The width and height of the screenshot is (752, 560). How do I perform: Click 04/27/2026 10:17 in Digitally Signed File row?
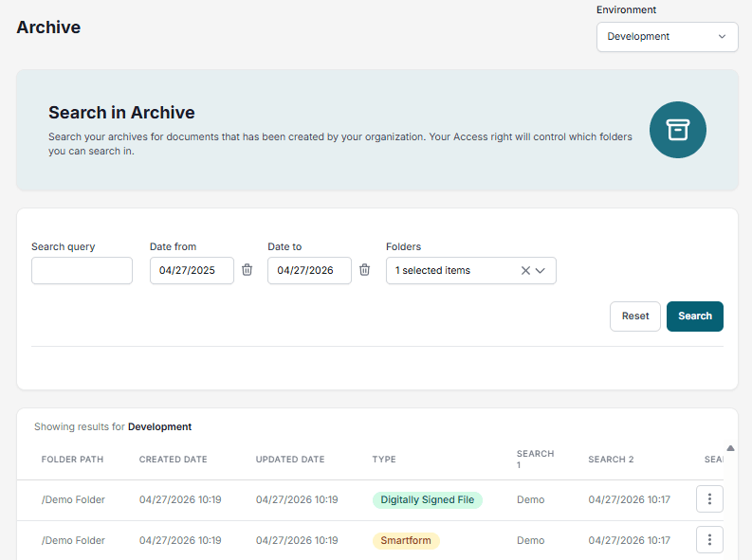coord(630,499)
